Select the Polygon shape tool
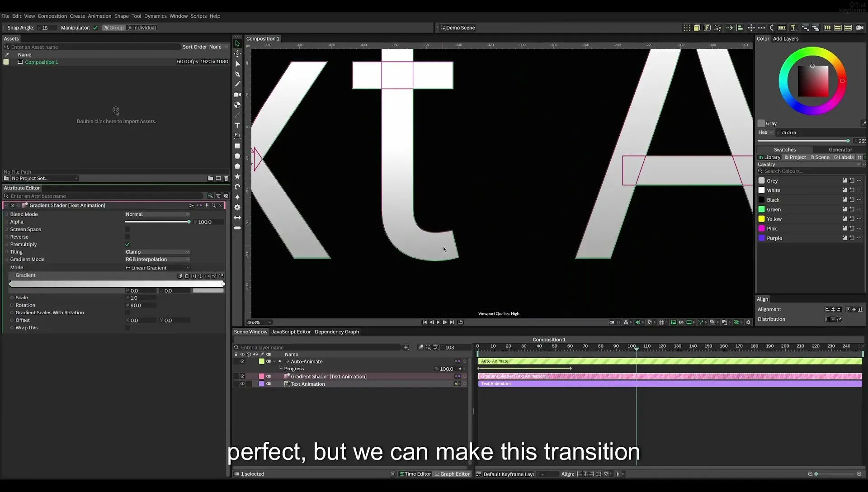The width and height of the screenshot is (868, 492). tap(237, 166)
